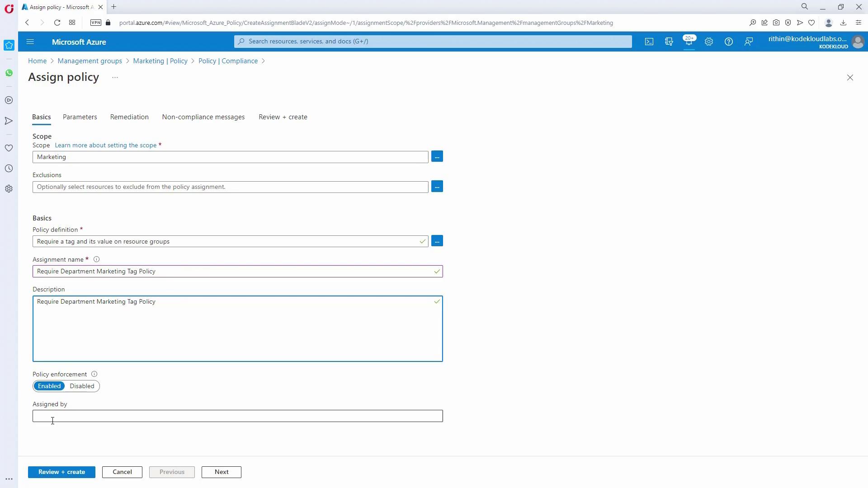Switch to the Remediation tab
The image size is (868, 488).
129,117
